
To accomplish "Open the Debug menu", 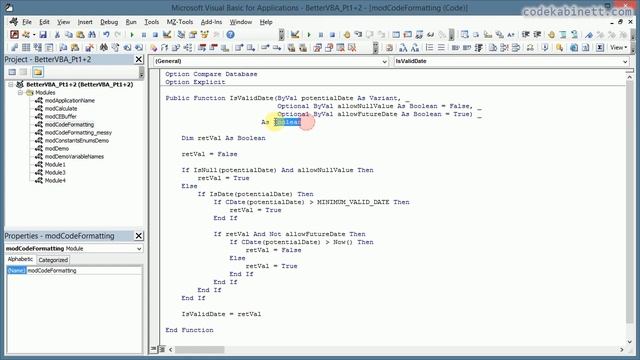I will point(109,22).
